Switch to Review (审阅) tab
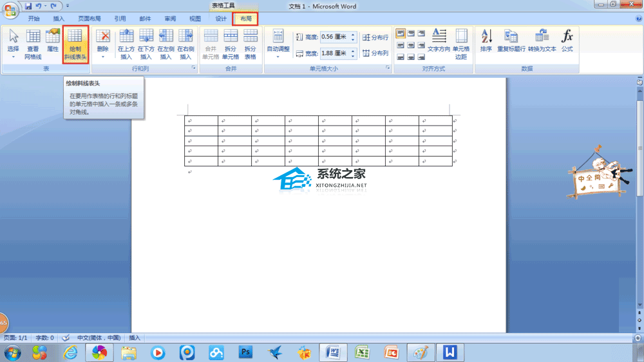The width and height of the screenshot is (644, 362). click(x=170, y=19)
